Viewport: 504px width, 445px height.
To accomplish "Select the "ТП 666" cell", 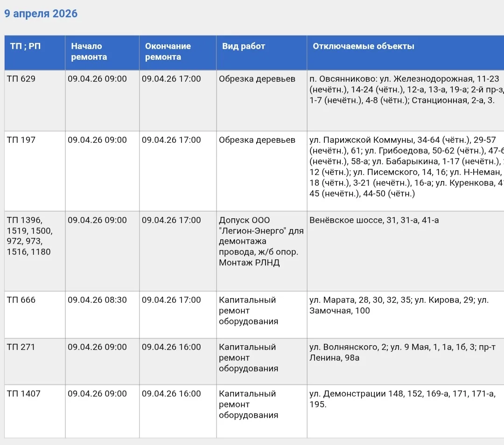I will [x=21, y=300].
